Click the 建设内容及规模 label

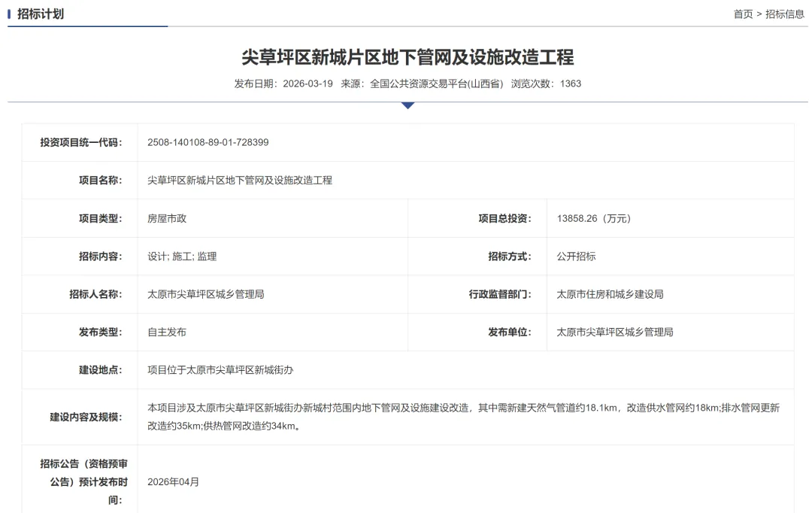(x=86, y=417)
